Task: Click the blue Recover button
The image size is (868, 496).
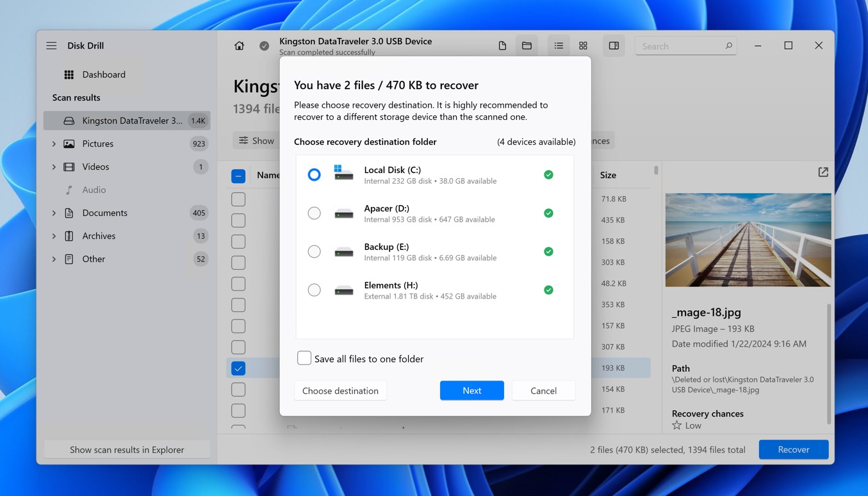Action: (x=793, y=449)
